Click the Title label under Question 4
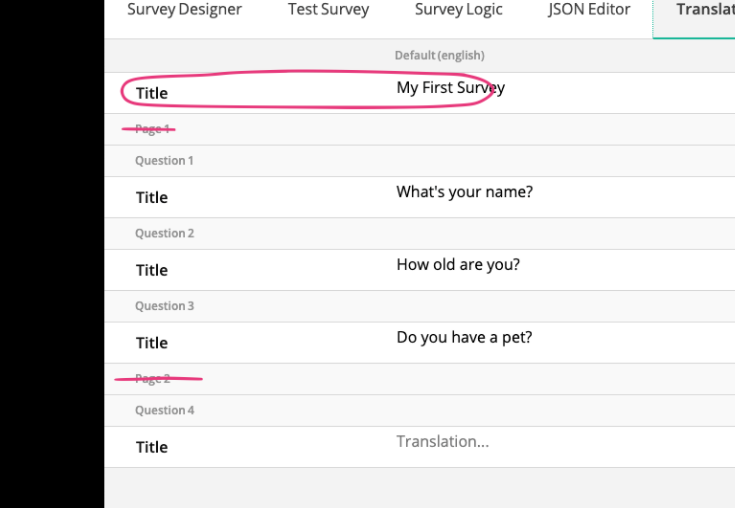Screen dimensions: 735x508 pyautogui.click(x=152, y=448)
